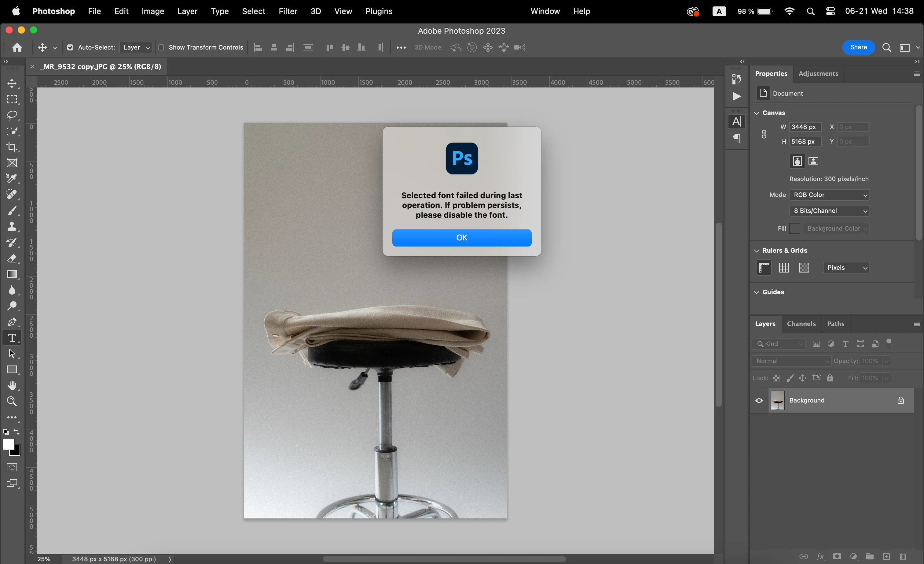The width and height of the screenshot is (924, 564).
Task: Toggle the Auto-Select checkbox
Action: pyautogui.click(x=70, y=47)
